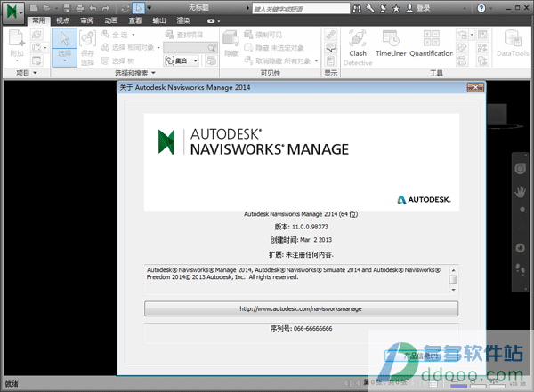This screenshot has height=392, width=534.
Task: Click the bottom File Options icon in 项目 panel
Action: tap(36, 60)
